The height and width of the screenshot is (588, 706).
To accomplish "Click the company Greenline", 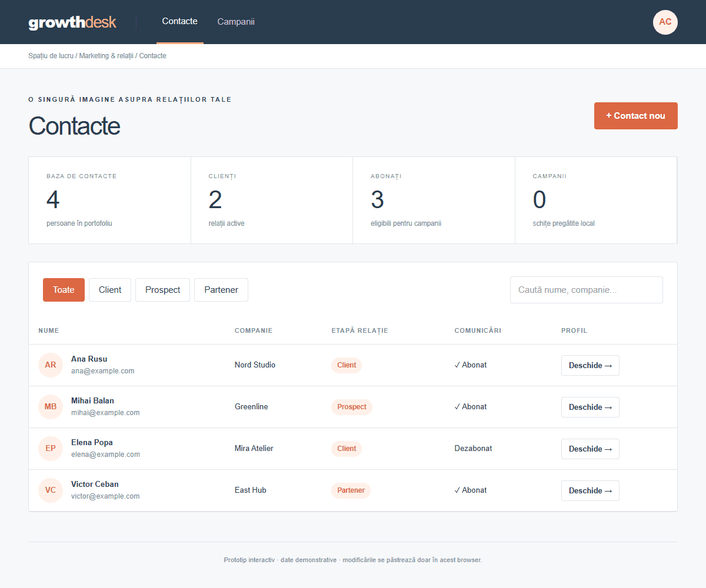I will pos(251,407).
